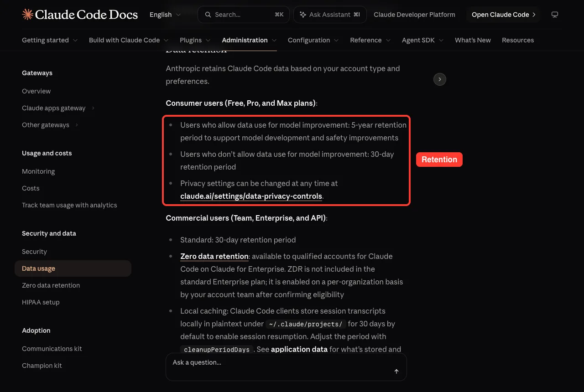Click the red Retention annotation label
The width and height of the screenshot is (584, 392).
point(439,160)
